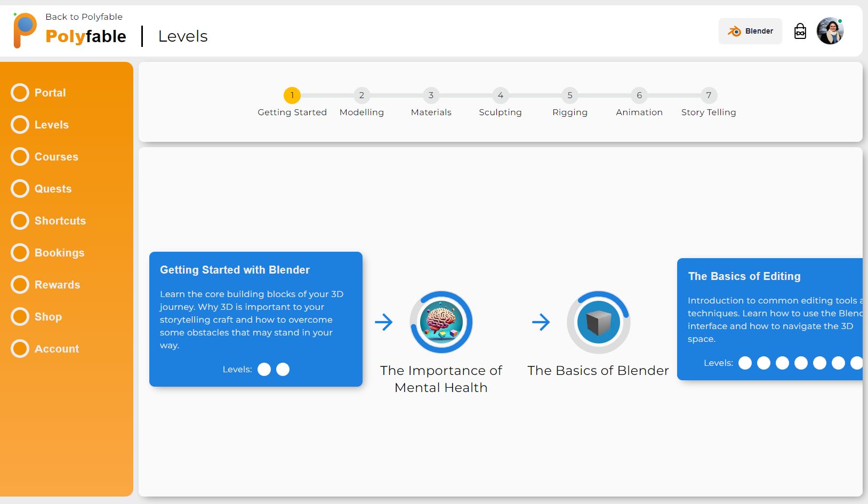This screenshot has height=504, width=868.
Task: Jump to step 2 Modelling
Action: [x=361, y=95]
